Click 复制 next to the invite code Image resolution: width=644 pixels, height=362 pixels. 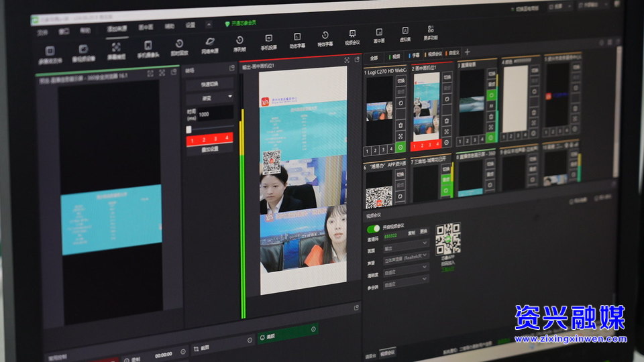(x=411, y=233)
